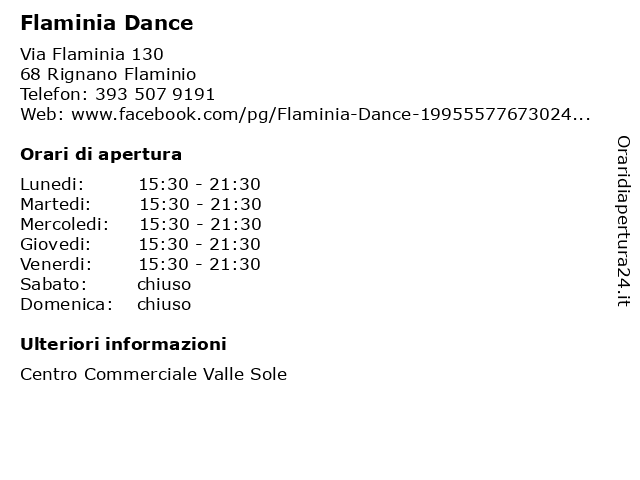640x480 pixels.
Task: Click the Domenica chiuso status
Action: tap(164, 304)
